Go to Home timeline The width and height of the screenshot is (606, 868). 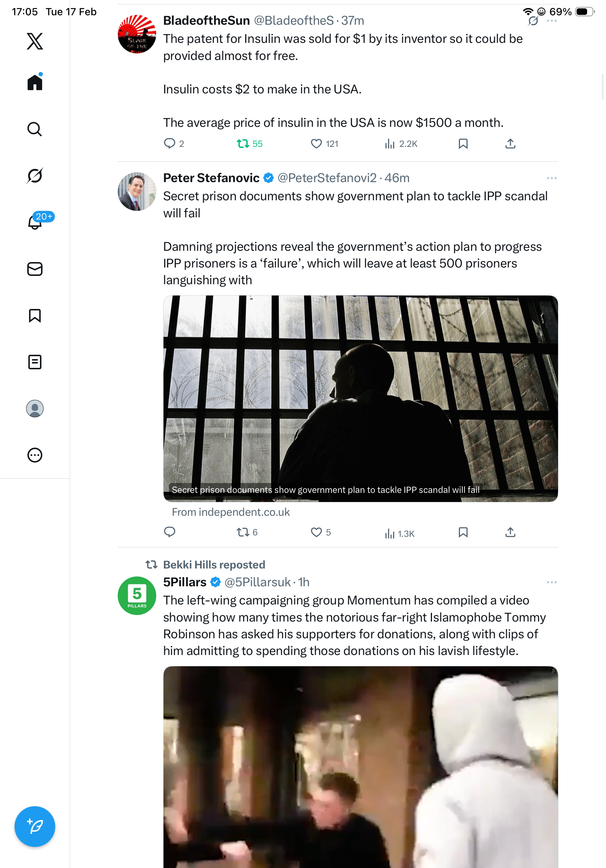pos(35,83)
